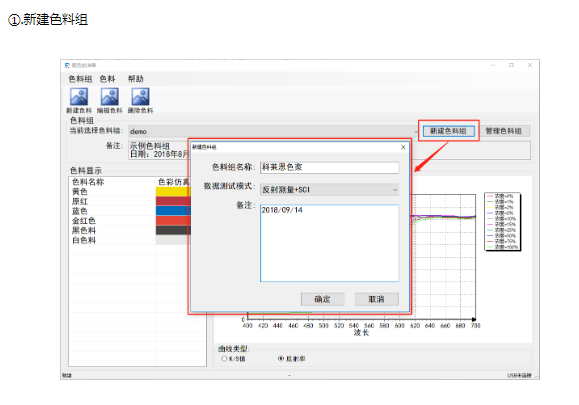Click the app icon in title bar
Viewport: 579px width, 405px height.
pos(67,65)
